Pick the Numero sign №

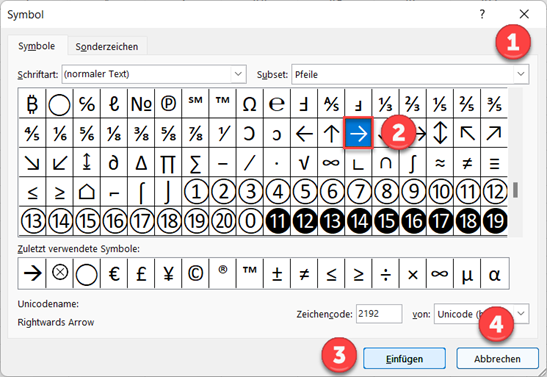tap(141, 104)
